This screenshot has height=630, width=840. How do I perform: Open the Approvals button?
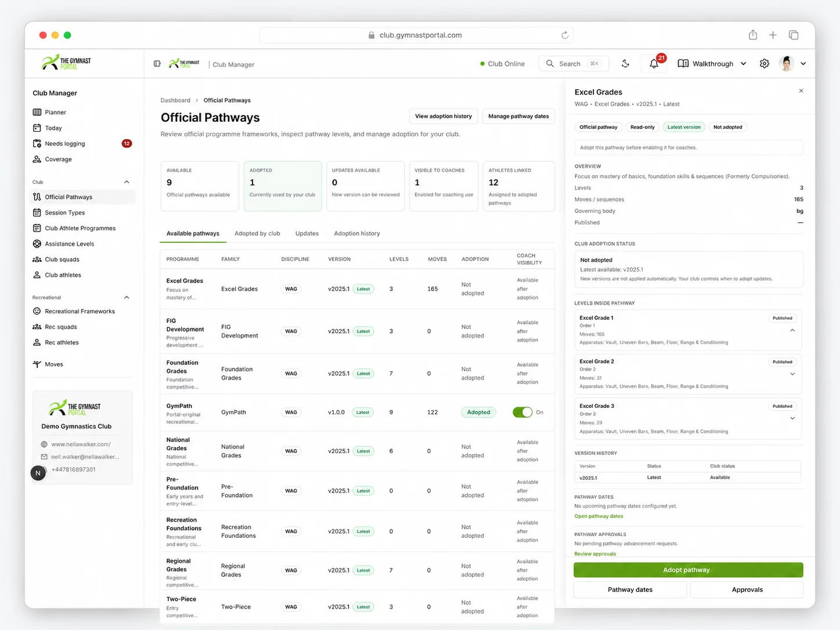pos(747,589)
